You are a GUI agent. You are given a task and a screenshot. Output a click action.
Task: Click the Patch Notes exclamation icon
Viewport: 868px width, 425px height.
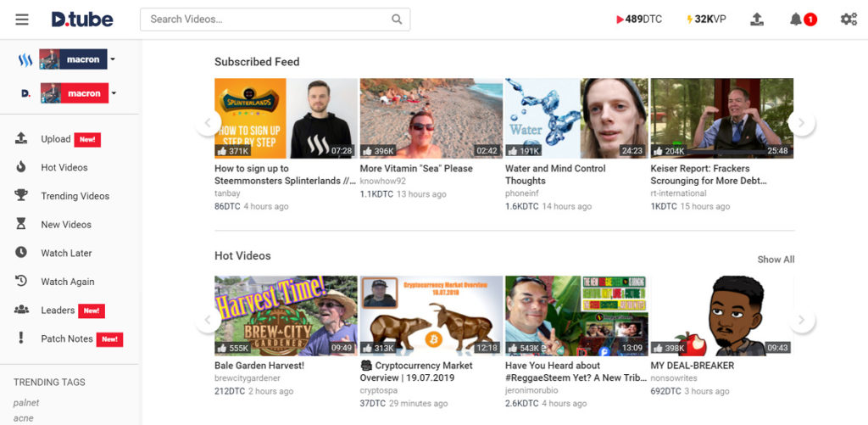click(x=21, y=338)
